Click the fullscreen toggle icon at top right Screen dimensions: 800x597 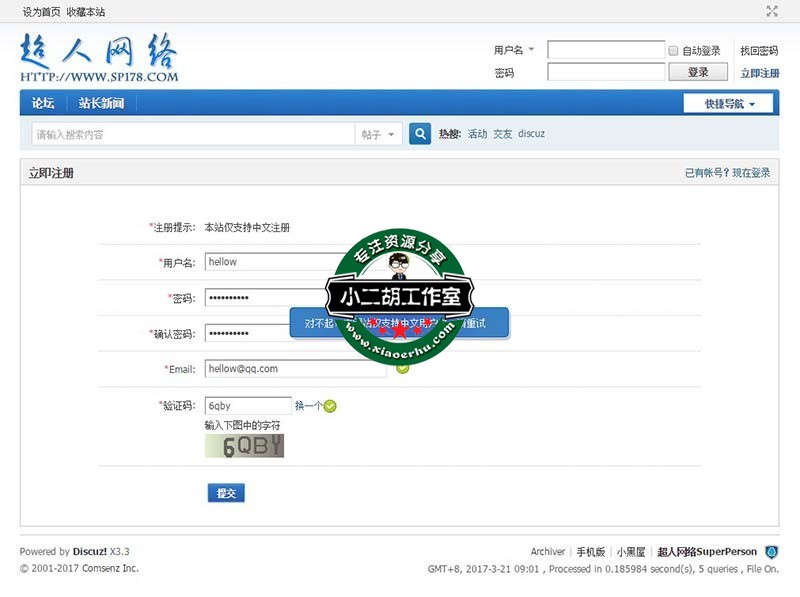(771, 11)
